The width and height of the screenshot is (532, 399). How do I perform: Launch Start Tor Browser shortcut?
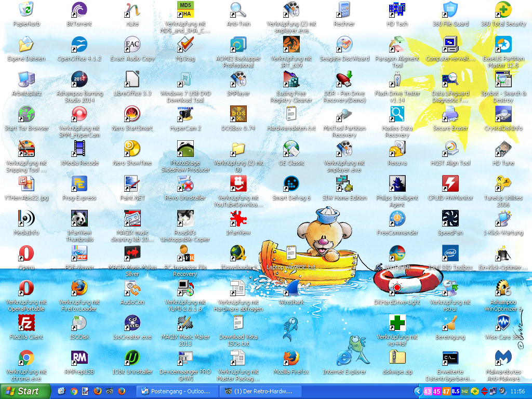click(x=26, y=114)
